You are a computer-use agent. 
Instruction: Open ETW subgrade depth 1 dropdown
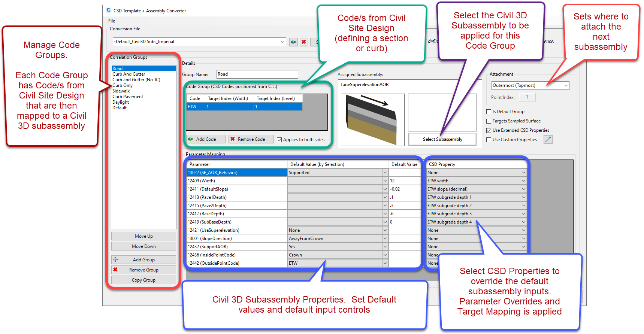click(x=523, y=197)
